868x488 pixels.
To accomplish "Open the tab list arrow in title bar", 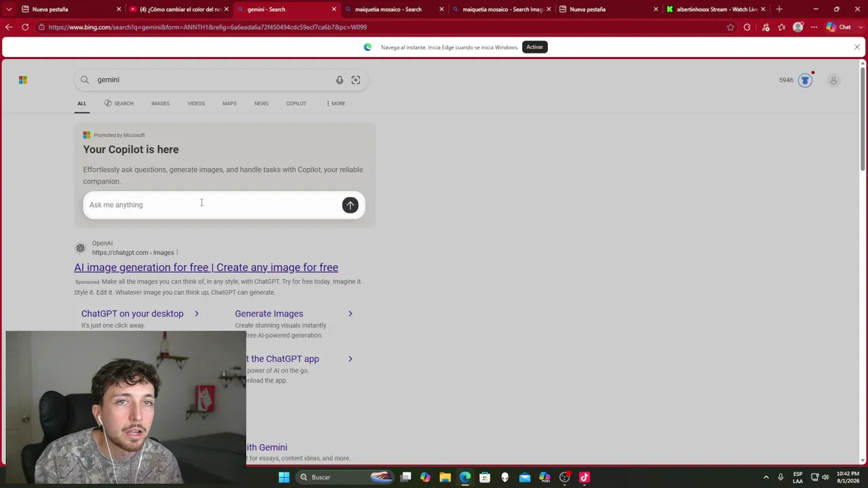I will [9, 9].
